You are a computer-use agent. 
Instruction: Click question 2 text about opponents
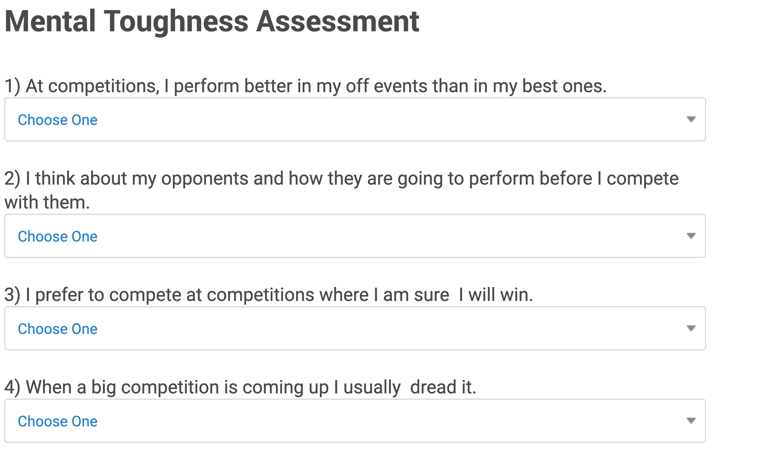coord(341,190)
